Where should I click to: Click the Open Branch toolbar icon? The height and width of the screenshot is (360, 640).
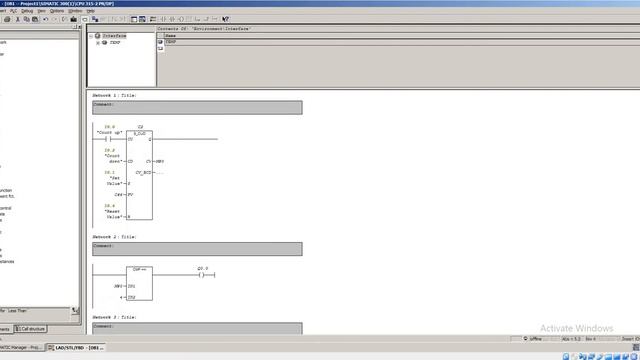pos(198,19)
